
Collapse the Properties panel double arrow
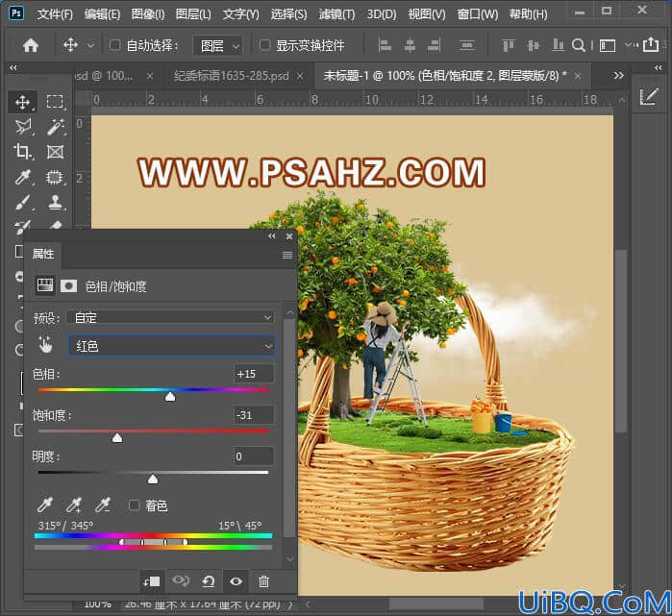[272, 236]
